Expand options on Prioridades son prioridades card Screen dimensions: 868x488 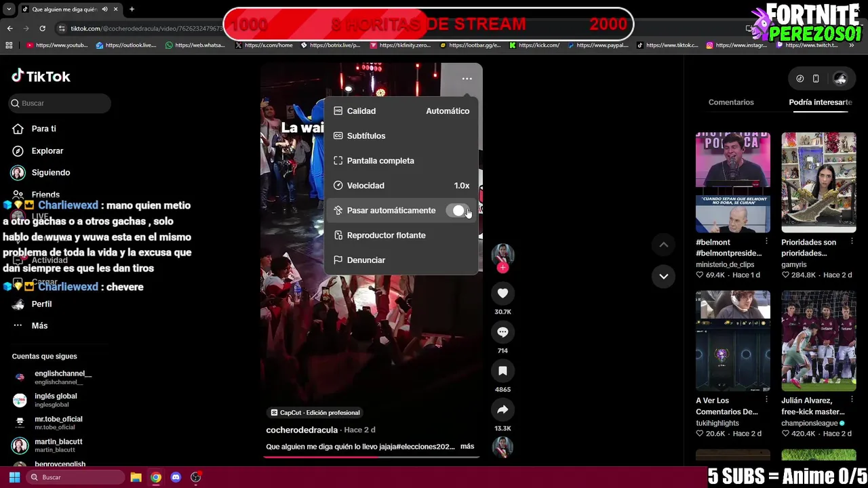(852, 242)
